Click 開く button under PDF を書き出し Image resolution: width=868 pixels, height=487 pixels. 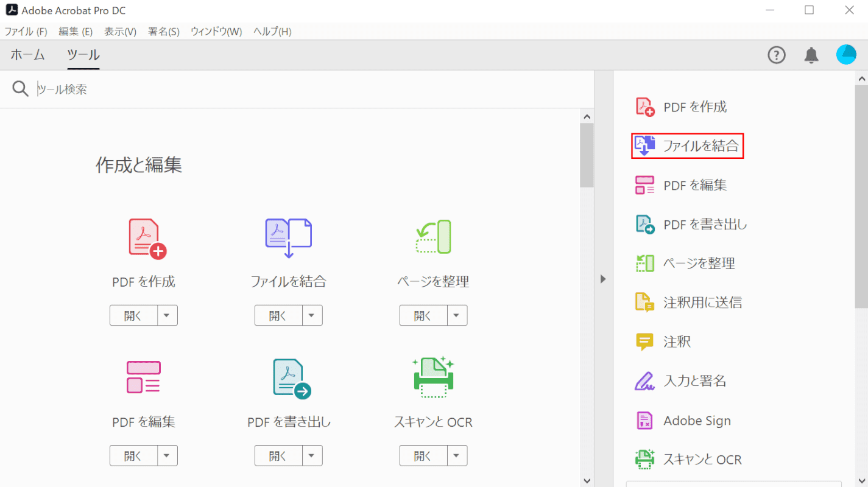pyautogui.click(x=278, y=455)
